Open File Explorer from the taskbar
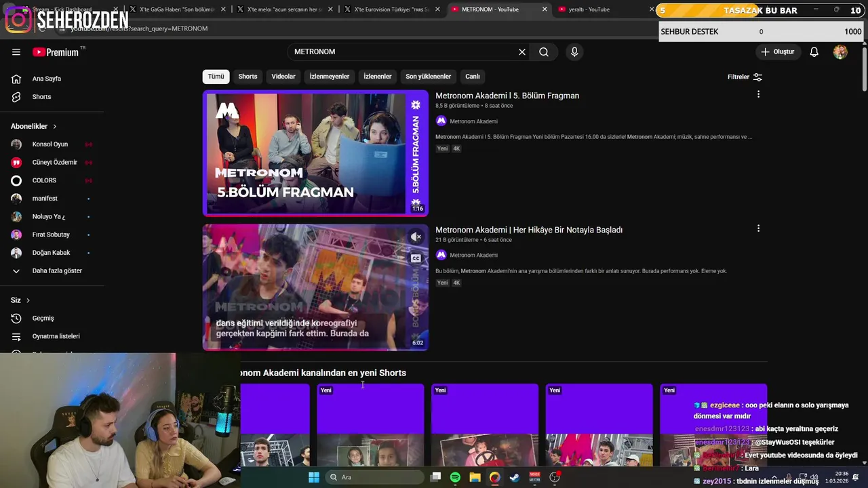868x488 pixels. point(475,477)
